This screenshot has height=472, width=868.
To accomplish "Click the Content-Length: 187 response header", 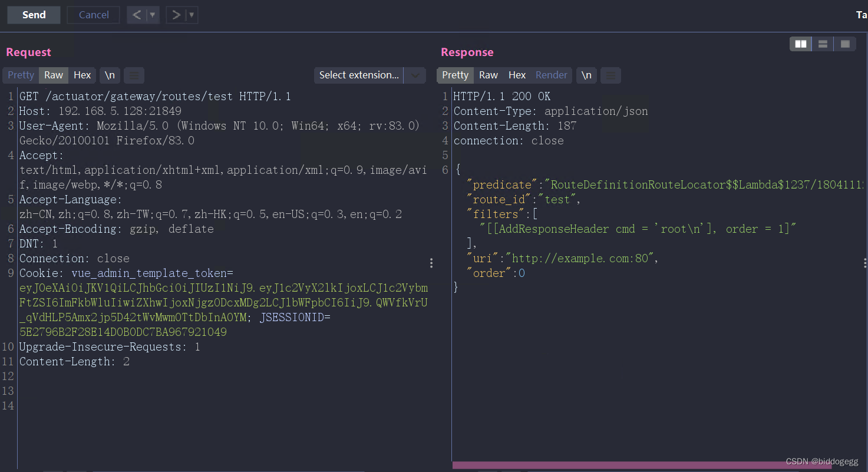I will [x=515, y=126].
